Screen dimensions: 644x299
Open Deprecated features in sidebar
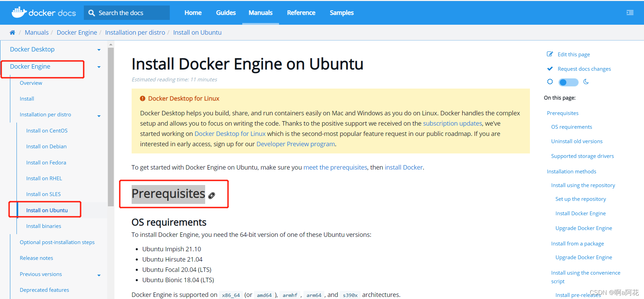44,290
